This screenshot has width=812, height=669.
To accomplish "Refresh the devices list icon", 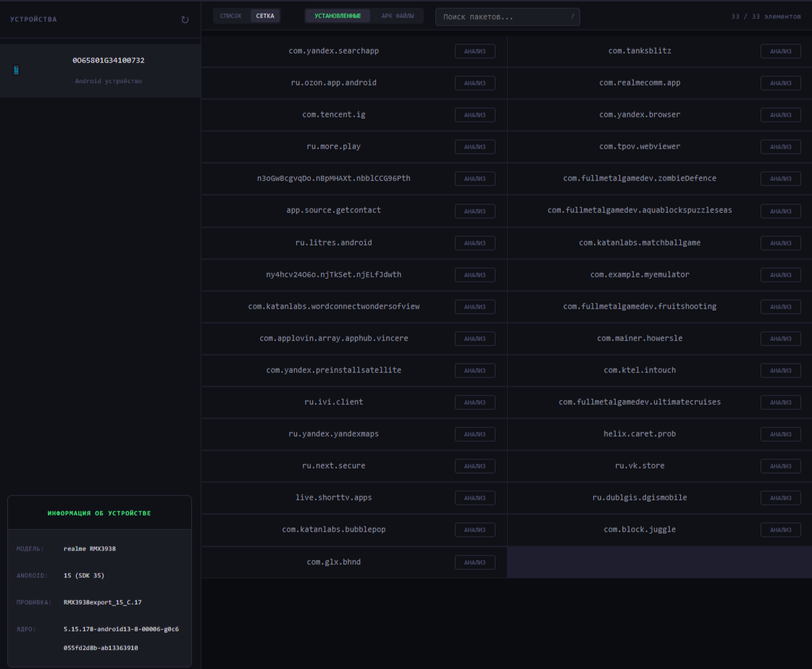I will (x=185, y=20).
